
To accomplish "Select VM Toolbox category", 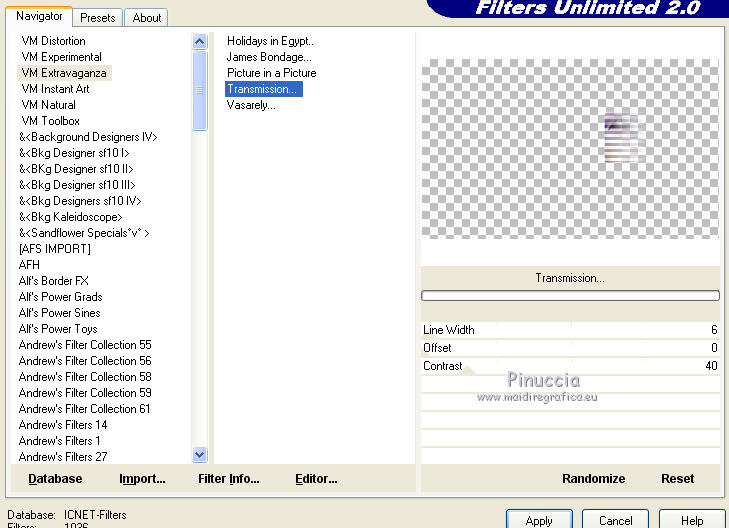I will (x=50, y=121).
